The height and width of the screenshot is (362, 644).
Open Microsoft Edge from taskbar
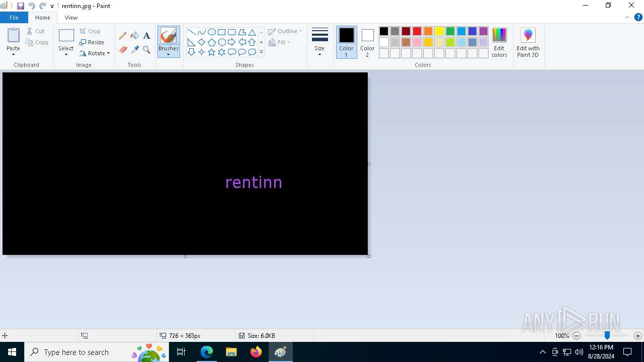tap(207, 352)
